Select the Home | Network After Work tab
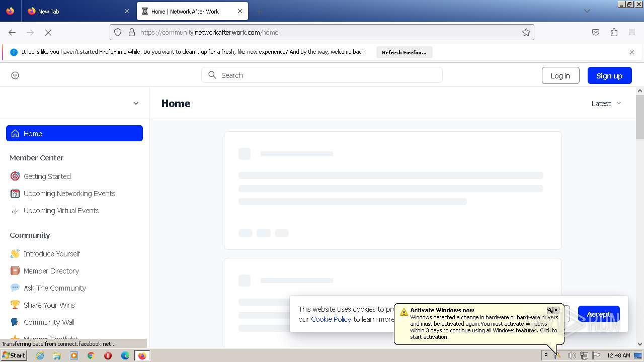 pyautogui.click(x=193, y=11)
